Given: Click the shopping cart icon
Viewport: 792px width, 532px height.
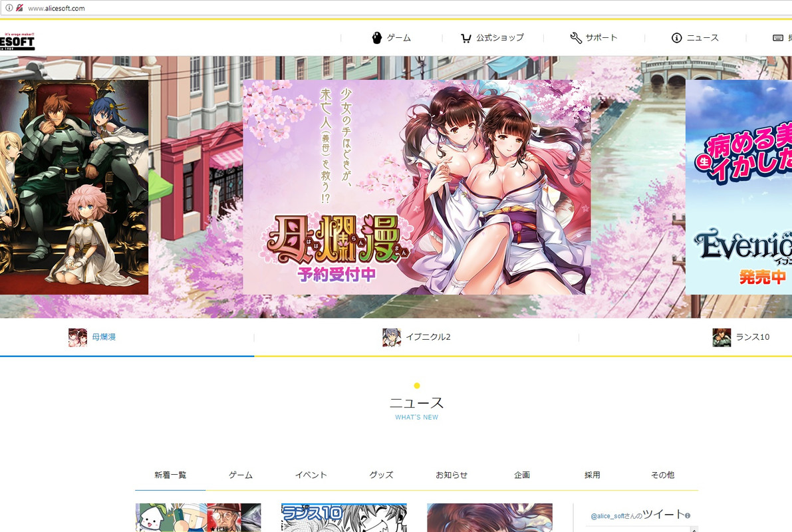Looking at the screenshot, I should (465, 39).
